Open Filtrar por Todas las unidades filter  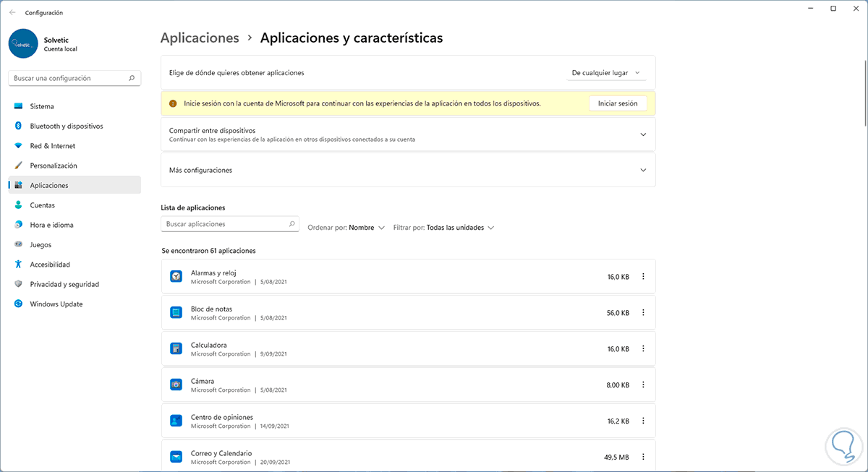point(460,228)
